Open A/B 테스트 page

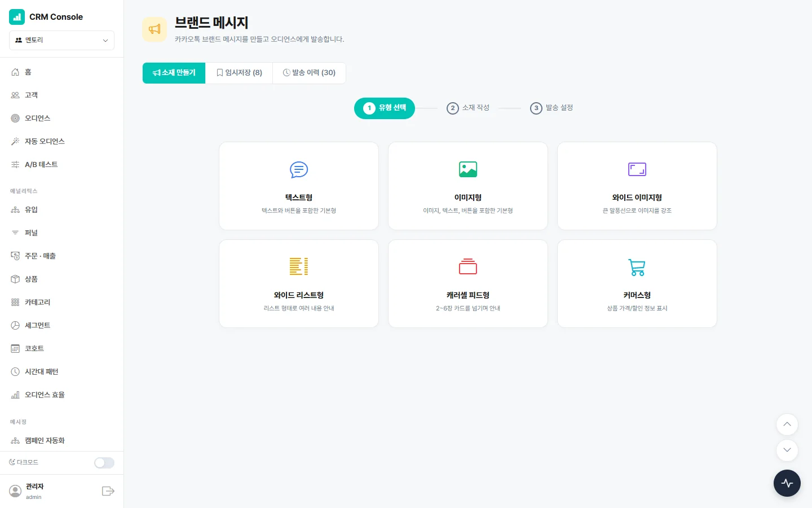pyautogui.click(x=62, y=165)
